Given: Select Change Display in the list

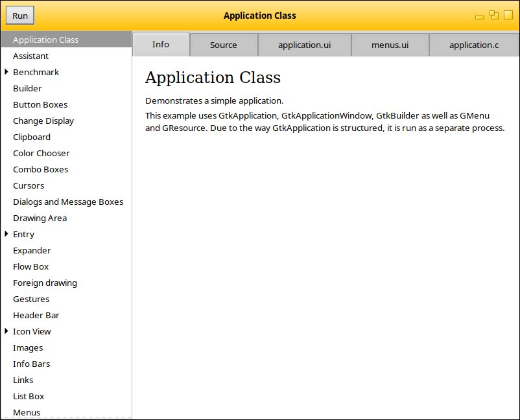Looking at the screenshot, I should [x=66, y=121].
